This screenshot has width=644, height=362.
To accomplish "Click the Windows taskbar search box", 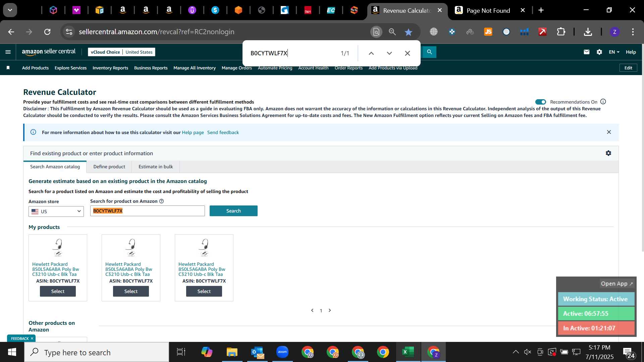I will [97, 352].
